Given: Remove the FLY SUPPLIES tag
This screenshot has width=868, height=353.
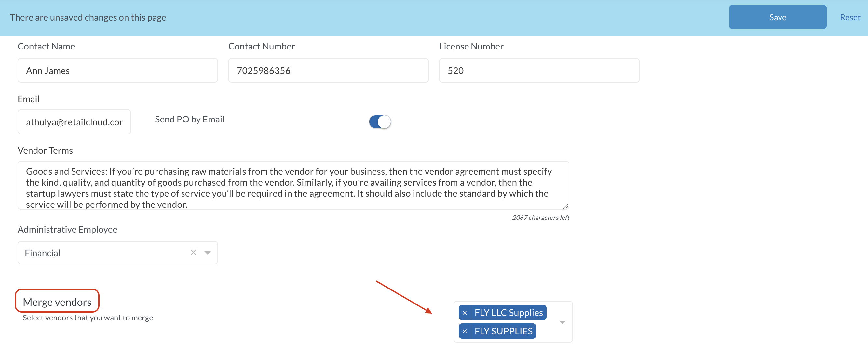Looking at the screenshot, I should tap(465, 332).
